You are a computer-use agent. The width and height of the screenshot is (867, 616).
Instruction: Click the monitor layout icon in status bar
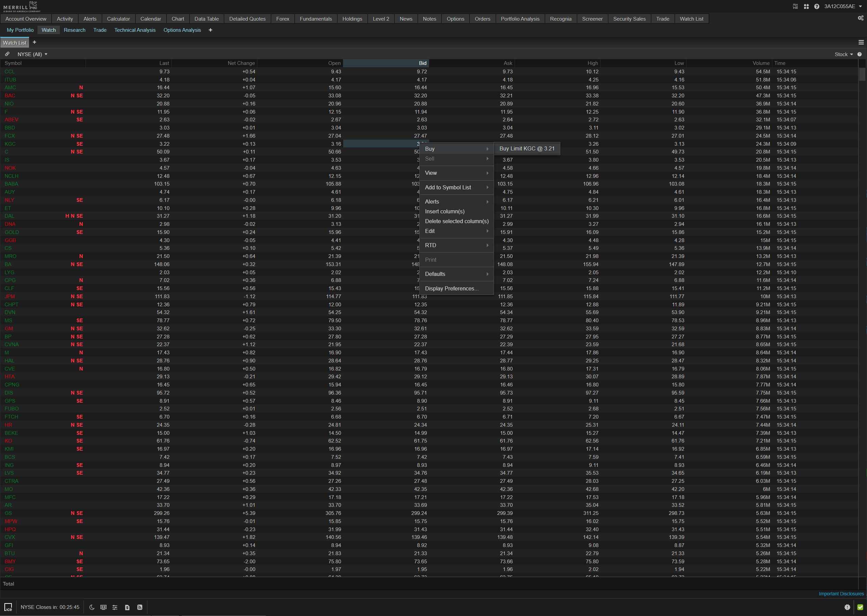click(103, 607)
